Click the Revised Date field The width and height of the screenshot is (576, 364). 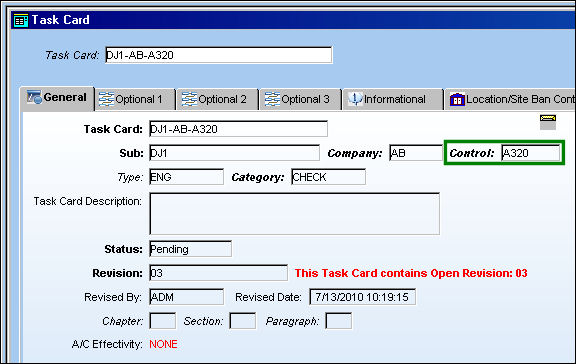[363, 297]
